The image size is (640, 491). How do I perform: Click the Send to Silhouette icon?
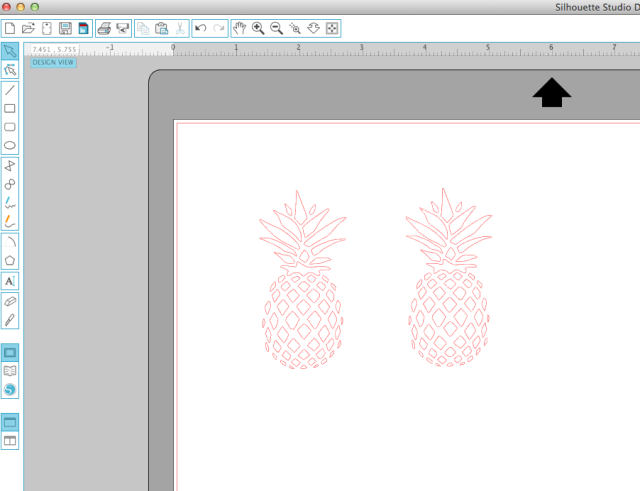(x=122, y=28)
